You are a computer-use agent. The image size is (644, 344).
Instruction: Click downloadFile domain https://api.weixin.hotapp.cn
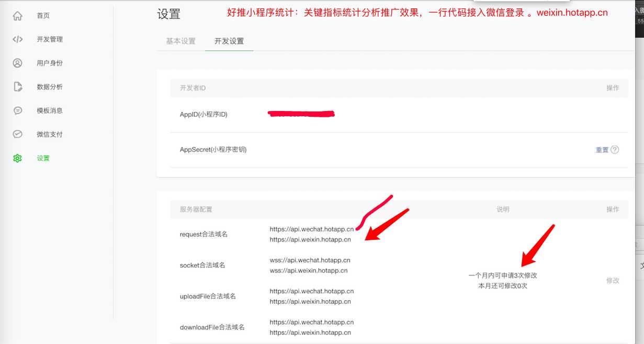(x=310, y=332)
